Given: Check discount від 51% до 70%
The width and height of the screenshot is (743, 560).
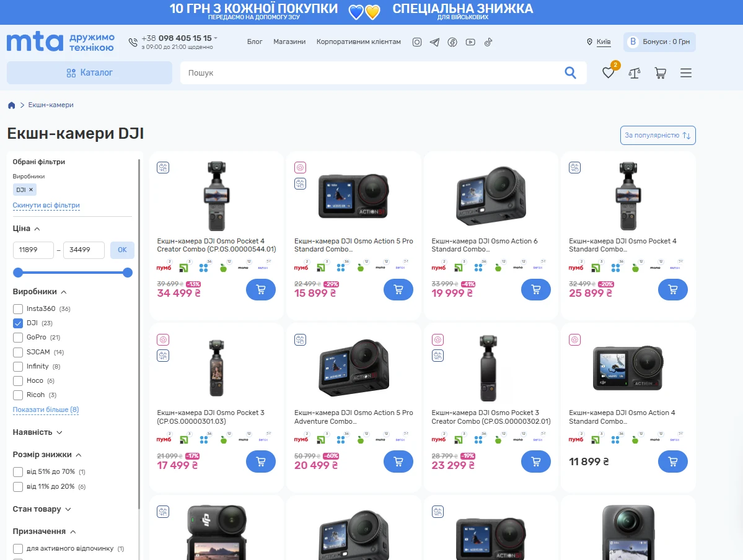Looking at the screenshot, I should (x=18, y=472).
